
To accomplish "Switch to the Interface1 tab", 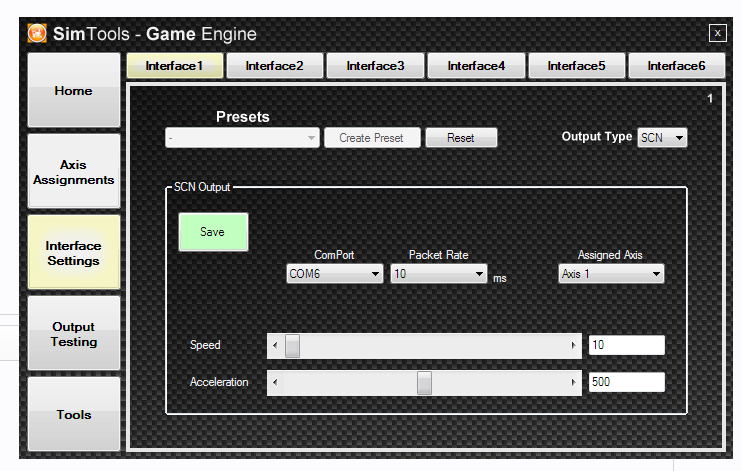I will click(175, 66).
